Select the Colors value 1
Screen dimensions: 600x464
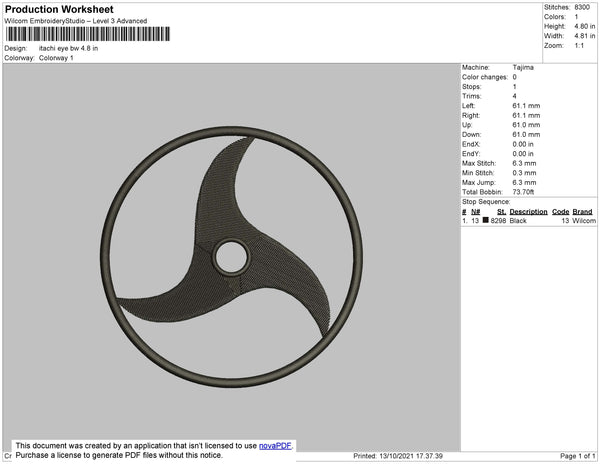576,17
